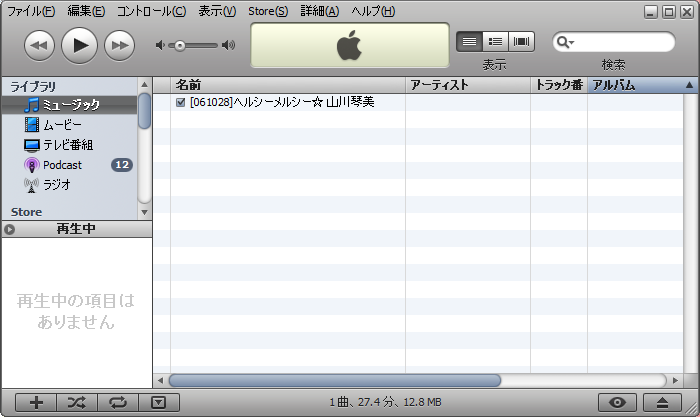Toggle shuffle playback
This screenshot has width=700, height=417.
(x=77, y=403)
